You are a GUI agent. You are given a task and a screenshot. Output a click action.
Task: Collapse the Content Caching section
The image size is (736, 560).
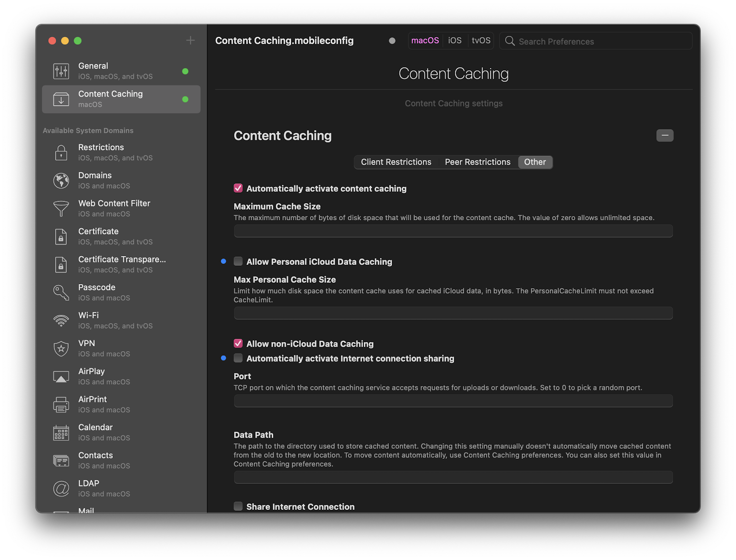[x=665, y=135]
